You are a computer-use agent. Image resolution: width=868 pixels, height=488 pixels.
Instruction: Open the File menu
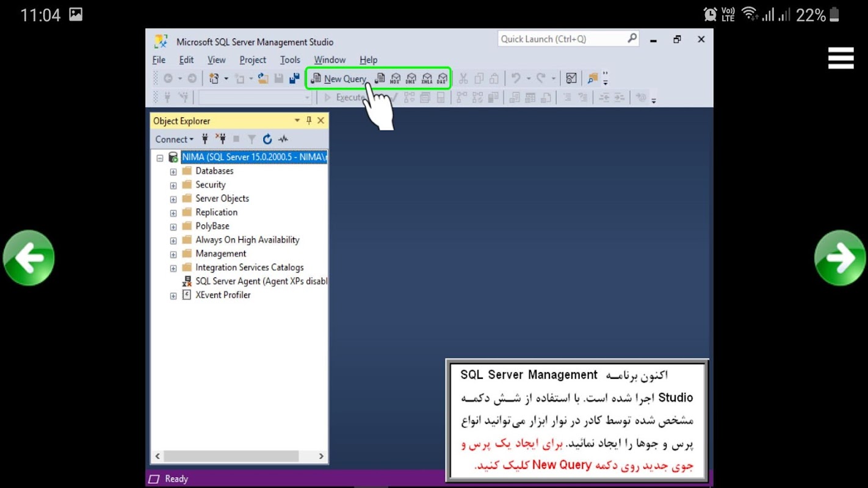click(159, 60)
